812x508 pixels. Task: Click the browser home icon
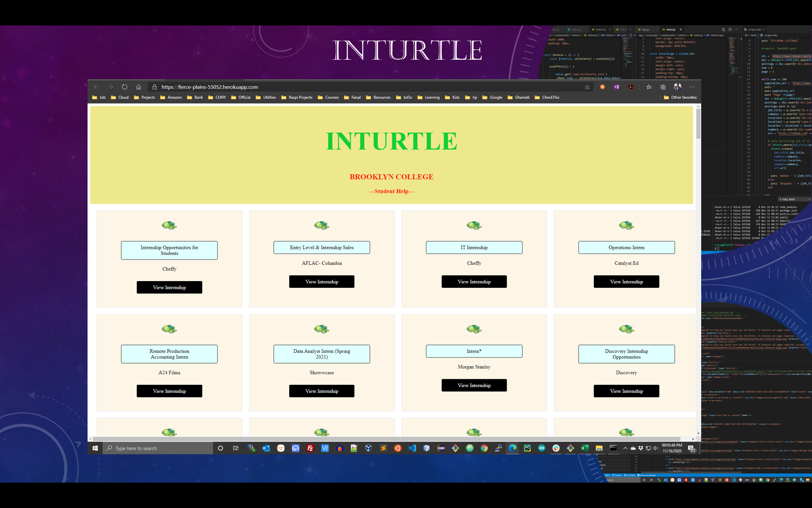coord(139,87)
